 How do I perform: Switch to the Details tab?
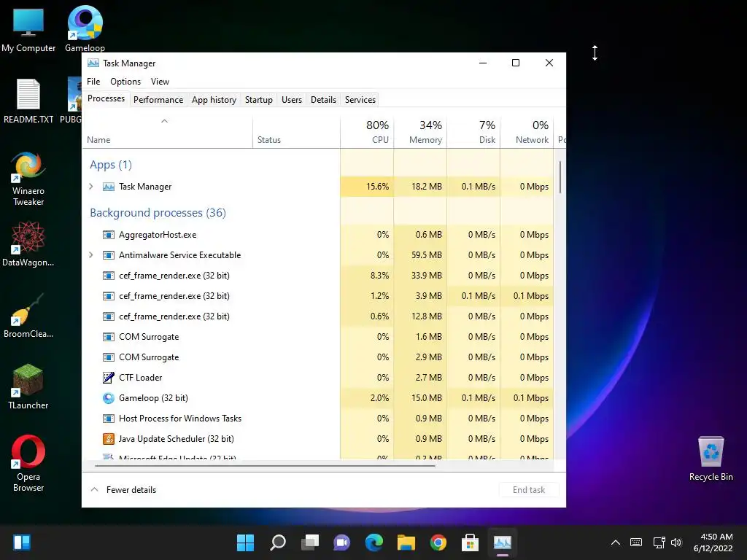[323, 99]
